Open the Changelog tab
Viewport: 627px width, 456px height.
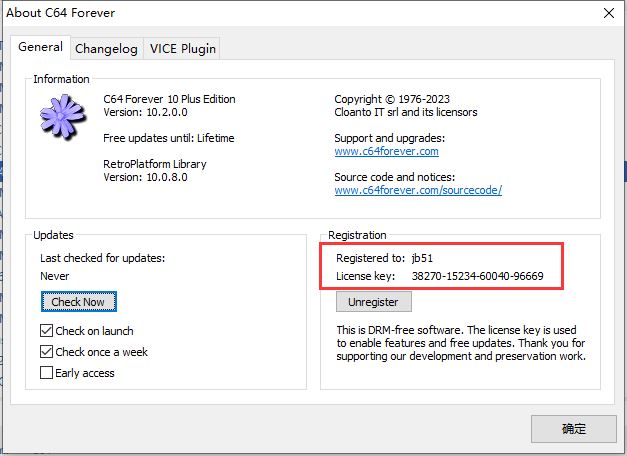(x=106, y=49)
